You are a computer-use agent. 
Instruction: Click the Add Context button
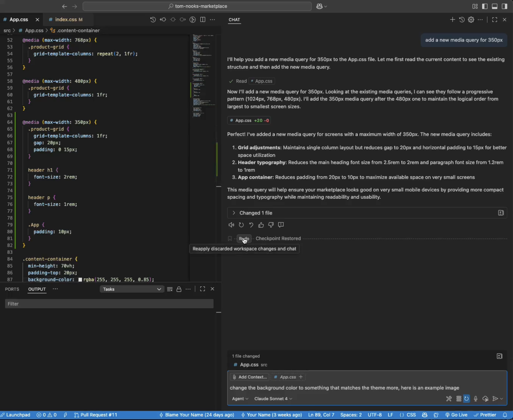(249, 377)
